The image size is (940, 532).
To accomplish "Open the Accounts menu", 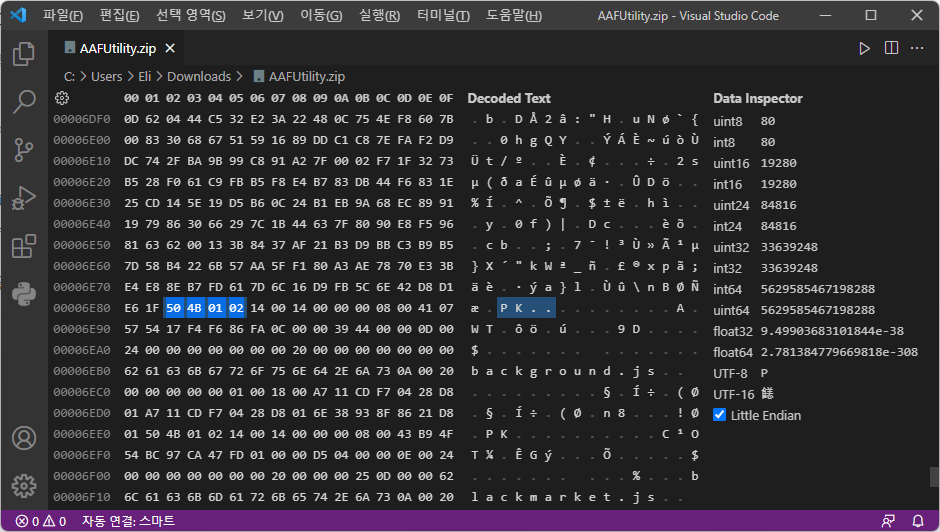I will [24, 438].
